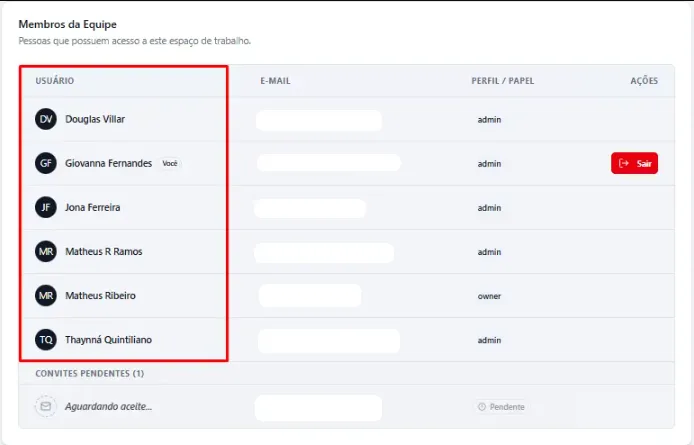Screen dimensions: 694x445
Task: Click the Você badge
Action: [x=170, y=163]
